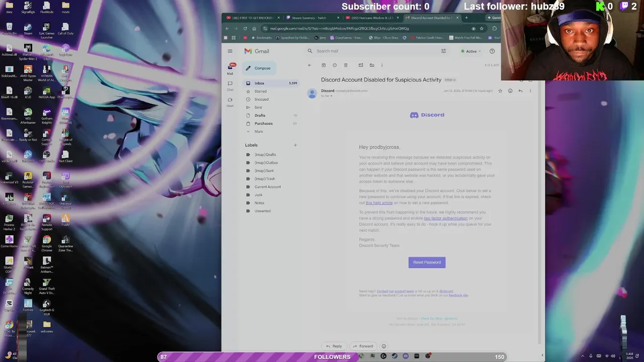
Task: Open Mail section in Gmail rail
Action: pos(230,69)
